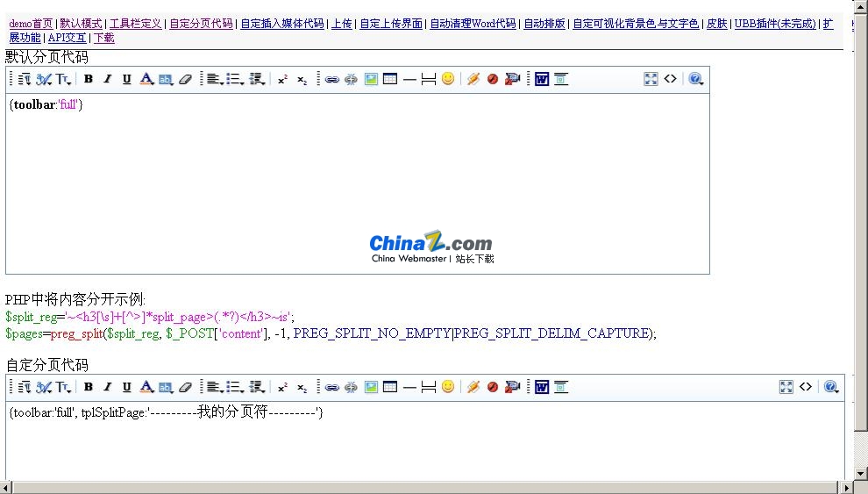Image resolution: width=868 pixels, height=494 pixels.
Task: Toggle fullscreen mode in default editor
Action: [651, 79]
